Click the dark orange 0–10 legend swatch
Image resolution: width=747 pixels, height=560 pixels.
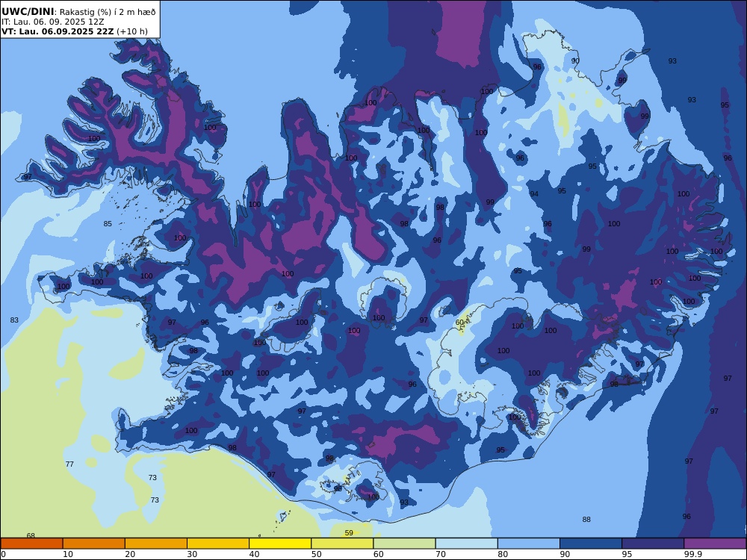point(31,544)
